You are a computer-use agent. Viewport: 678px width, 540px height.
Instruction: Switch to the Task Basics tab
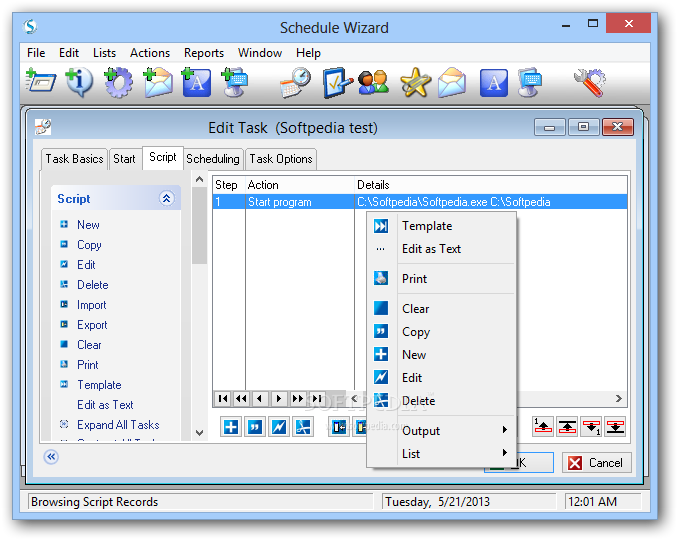tap(74, 159)
